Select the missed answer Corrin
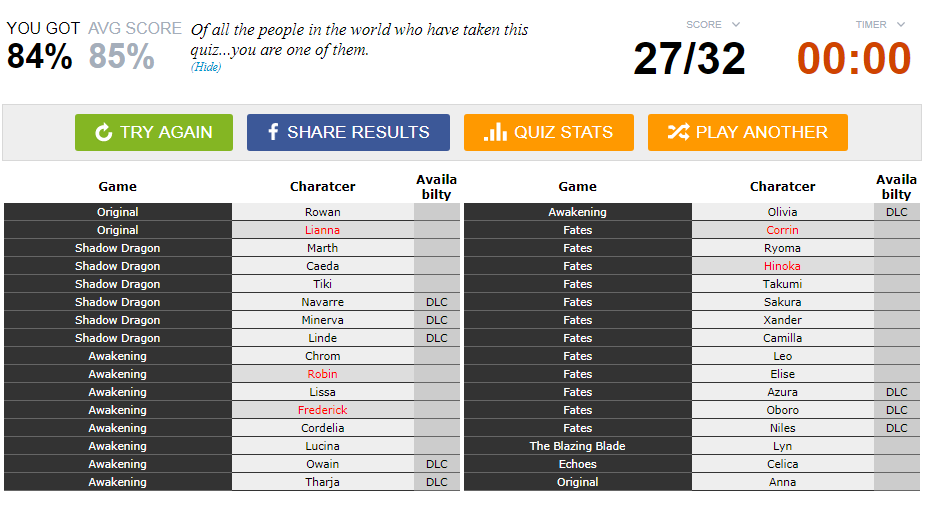The image size is (927, 506). [782, 230]
